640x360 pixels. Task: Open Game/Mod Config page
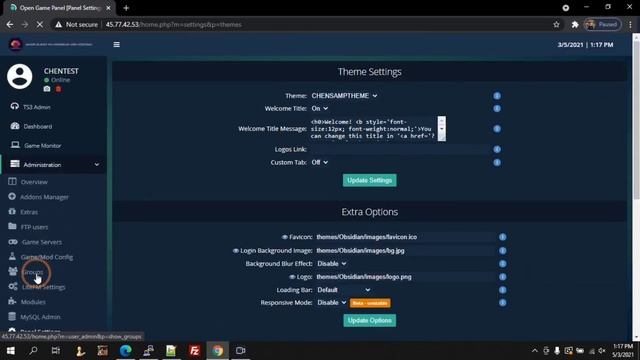tap(40, 257)
